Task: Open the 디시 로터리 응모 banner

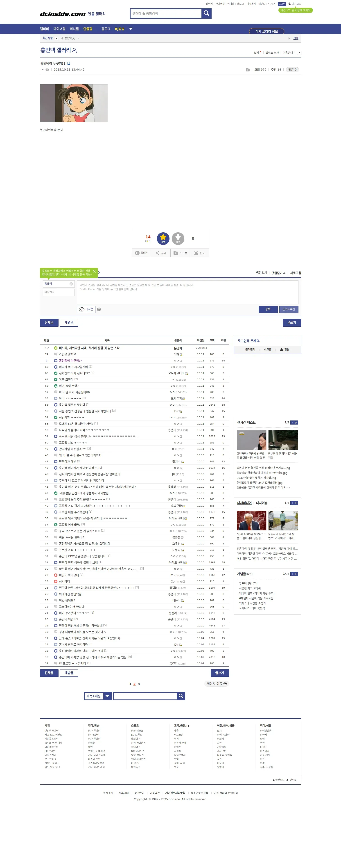Action: pyautogui.click(x=266, y=31)
